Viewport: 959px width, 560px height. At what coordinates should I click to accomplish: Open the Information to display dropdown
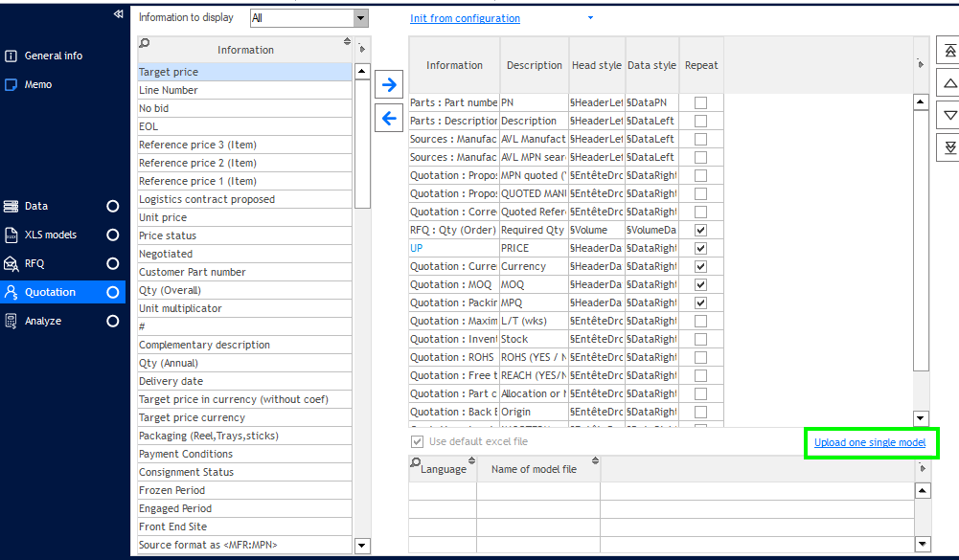(360, 18)
